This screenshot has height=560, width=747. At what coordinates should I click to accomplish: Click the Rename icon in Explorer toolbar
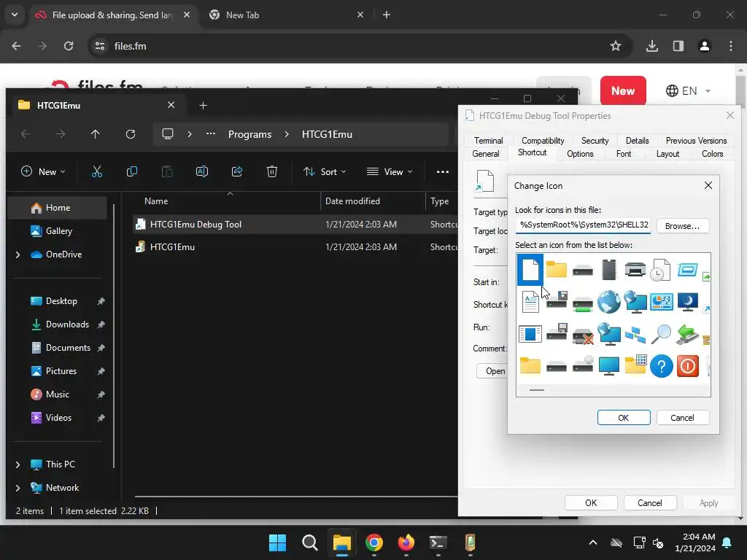pos(202,171)
